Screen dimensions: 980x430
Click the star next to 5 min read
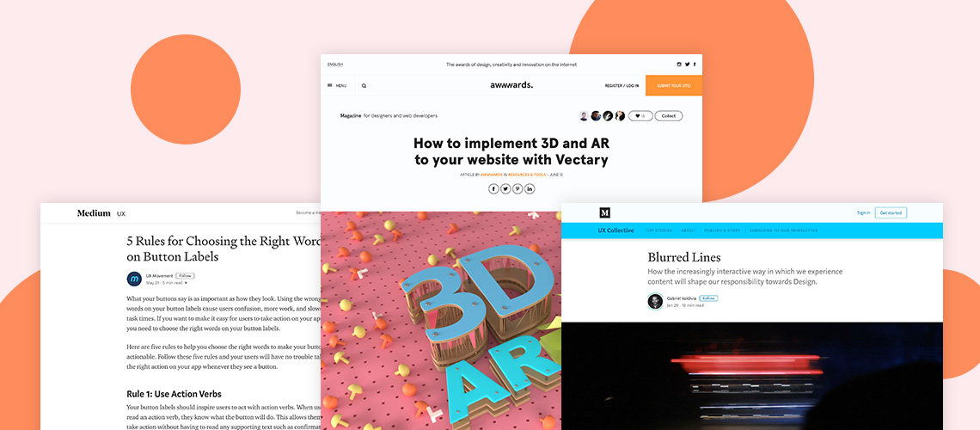tap(186, 282)
